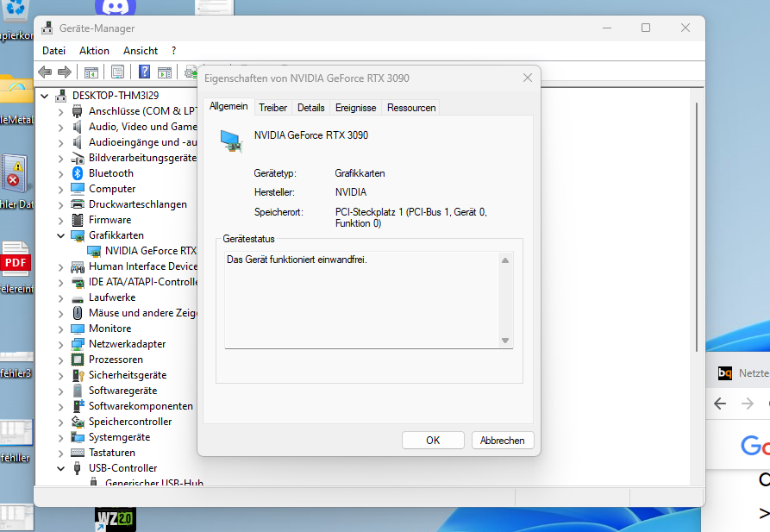Screen dimensions: 770x532
Task: Expand the Mäuse und andere Zeigegeräte node
Action: click(60, 313)
